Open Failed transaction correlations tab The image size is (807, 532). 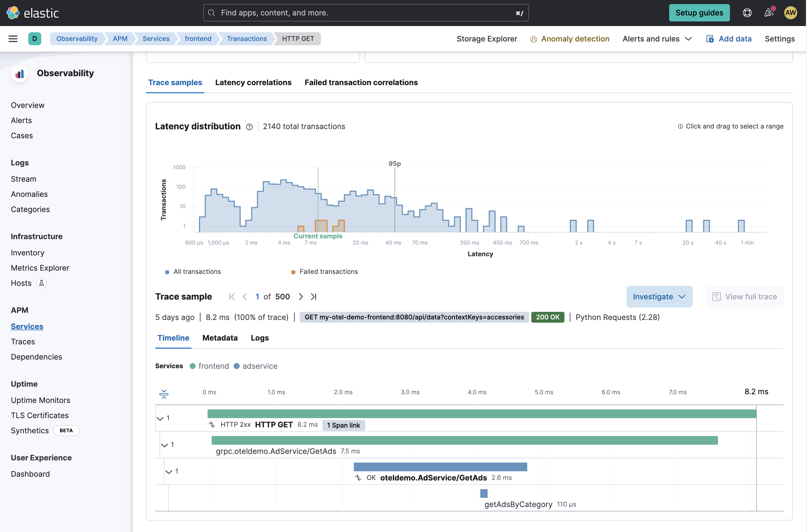click(x=361, y=82)
